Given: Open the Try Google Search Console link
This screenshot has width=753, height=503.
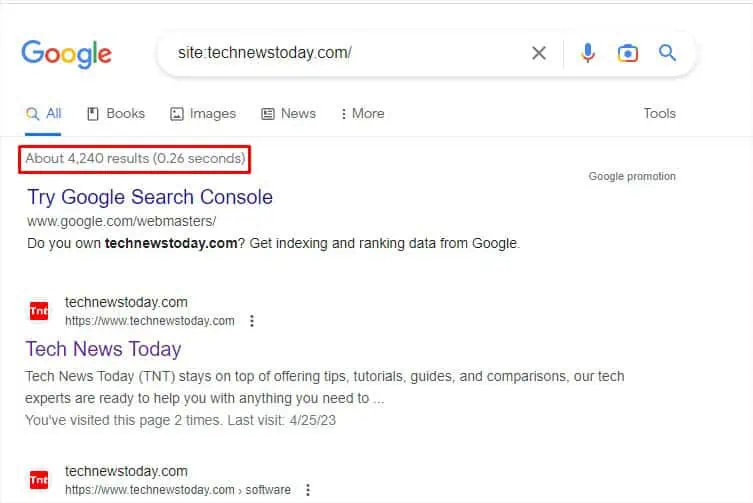Looking at the screenshot, I should tap(150, 197).
